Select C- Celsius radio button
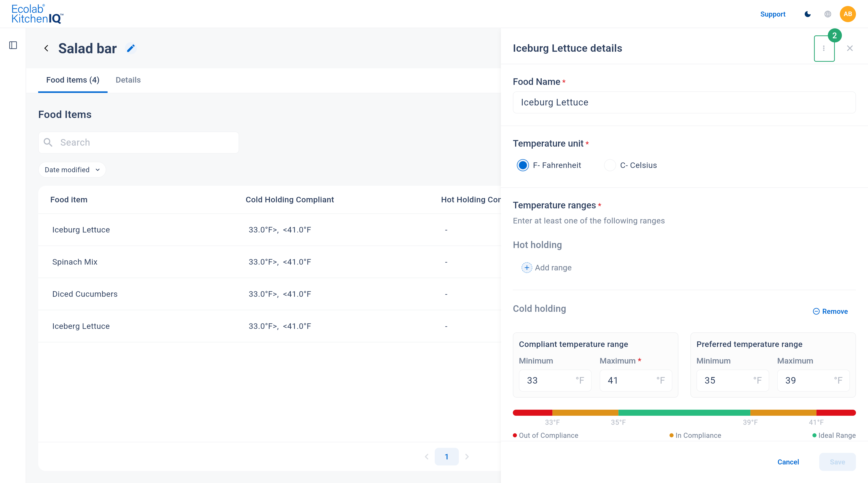 click(x=610, y=165)
